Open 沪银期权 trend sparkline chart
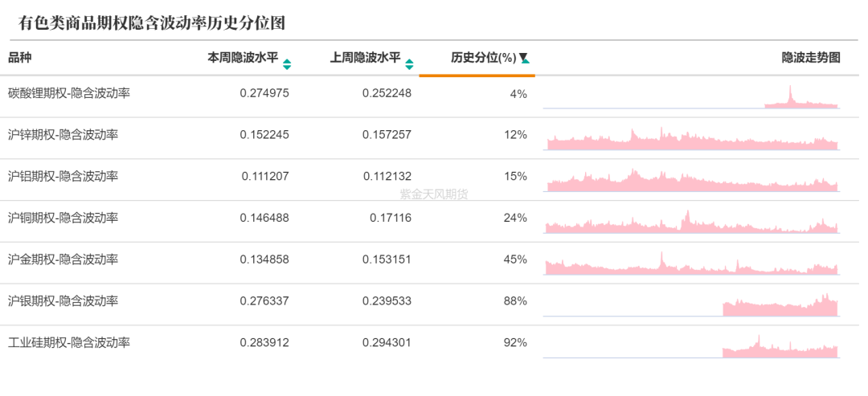The height and width of the screenshot is (396, 868). (691, 304)
